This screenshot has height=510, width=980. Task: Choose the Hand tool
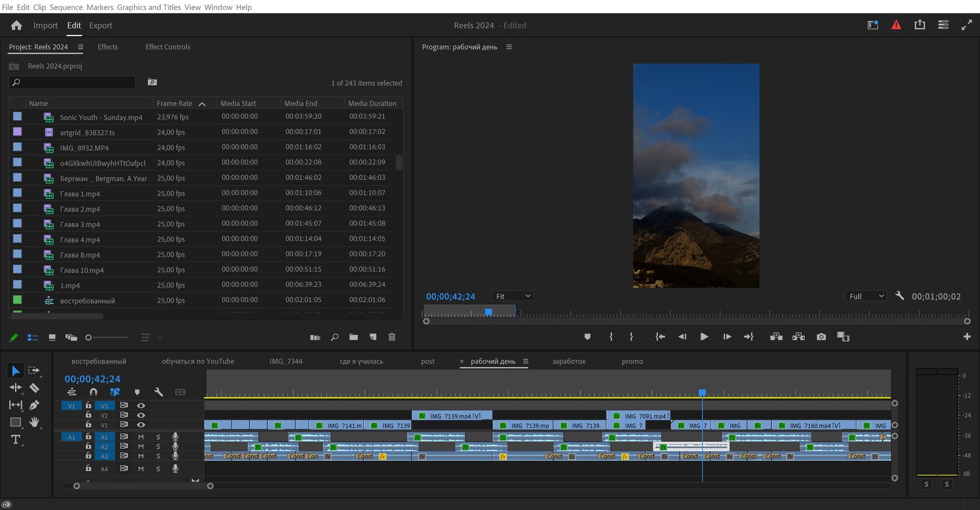pyautogui.click(x=34, y=422)
